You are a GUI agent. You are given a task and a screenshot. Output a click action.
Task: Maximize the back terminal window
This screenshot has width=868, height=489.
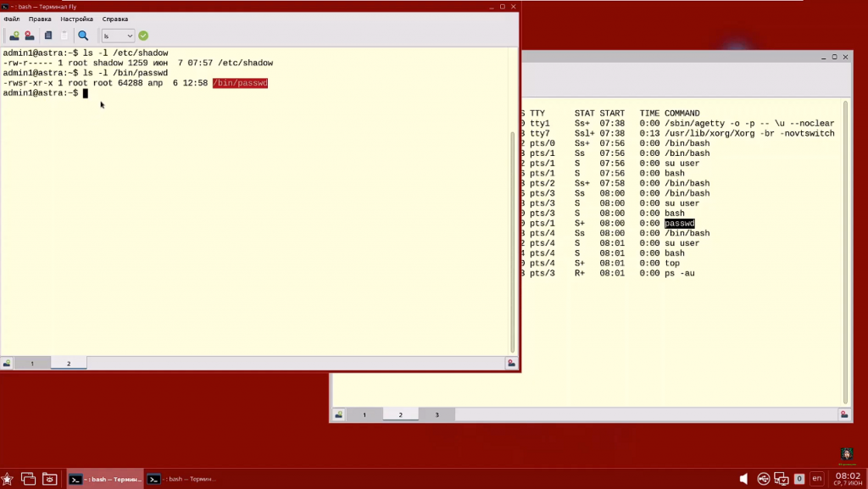pos(834,57)
